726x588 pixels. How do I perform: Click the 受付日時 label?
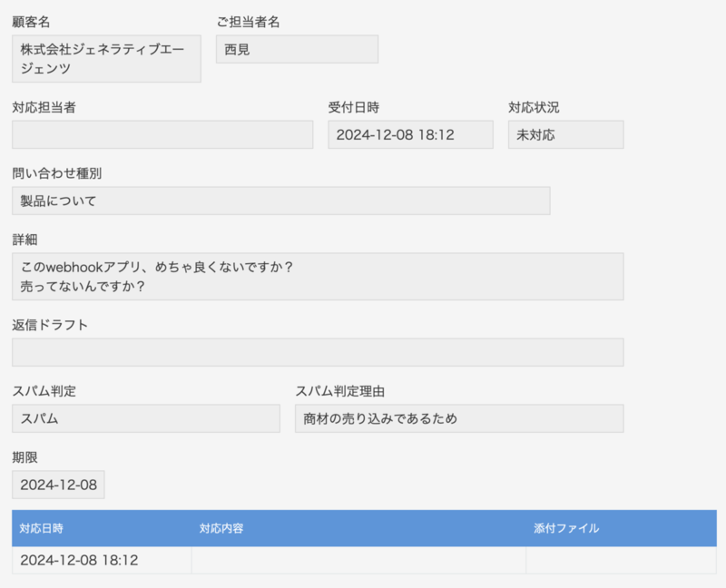pyautogui.click(x=354, y=107)
